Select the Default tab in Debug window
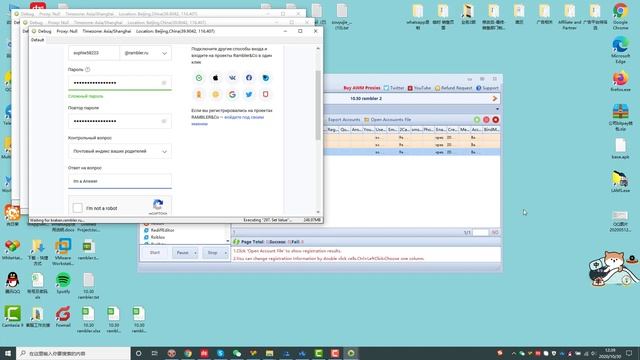This screenshot has width=640, height=360. (x=38, y=40)
